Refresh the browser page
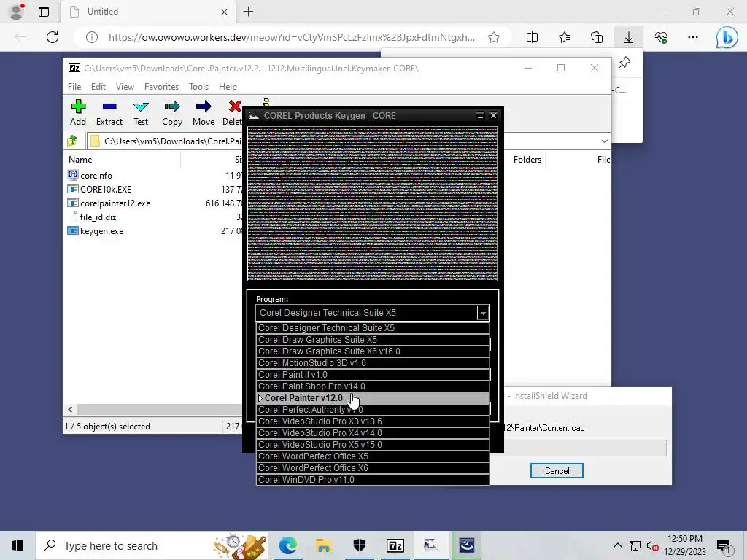 click(53, 37)
